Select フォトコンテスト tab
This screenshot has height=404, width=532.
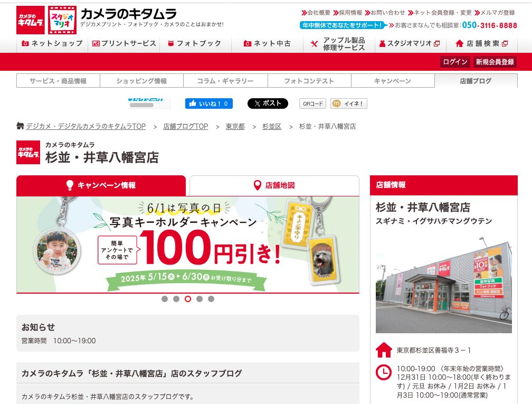309,81
